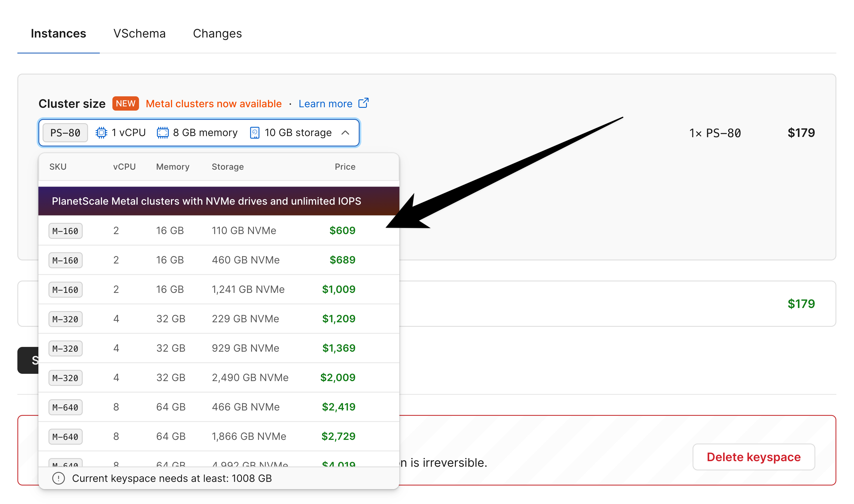854x504 pixels.
Task: Click the external link icon beside Learn more
Action: coord(364,103)
